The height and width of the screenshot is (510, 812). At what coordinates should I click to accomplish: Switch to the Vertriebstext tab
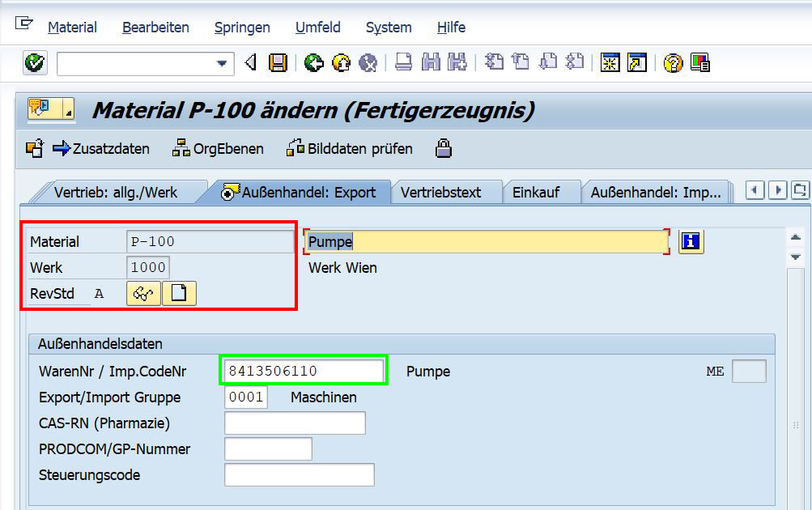click(x=440, y=193)
